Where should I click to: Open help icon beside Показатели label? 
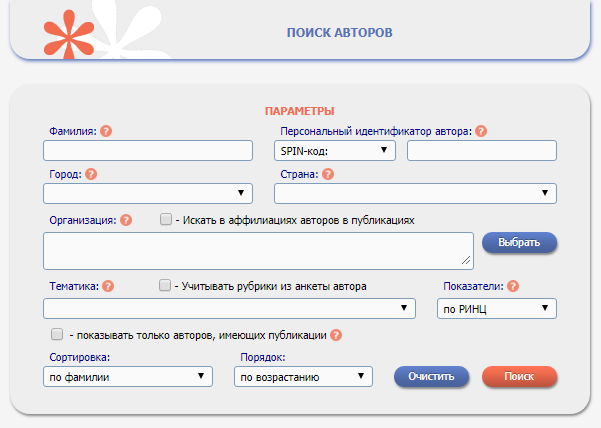click(513, 286)
